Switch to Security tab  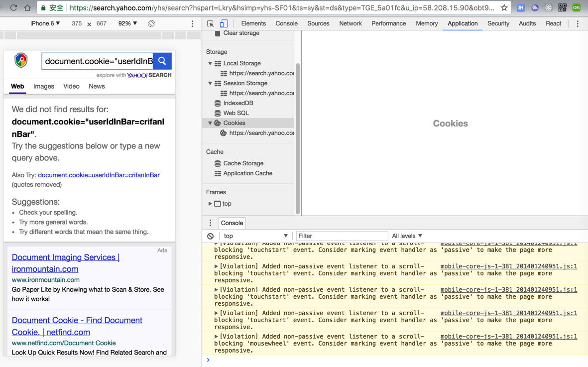click(498, 23)
